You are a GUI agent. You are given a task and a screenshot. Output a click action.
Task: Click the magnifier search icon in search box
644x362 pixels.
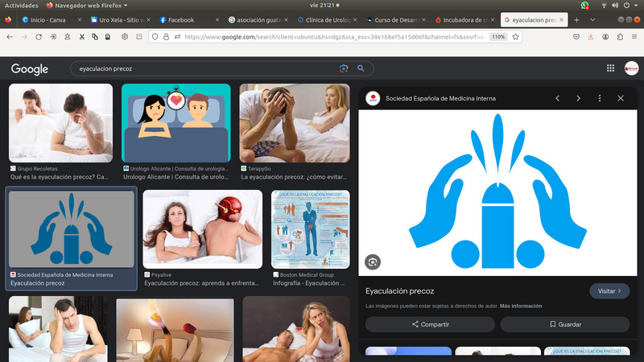(x=361, y=69)
